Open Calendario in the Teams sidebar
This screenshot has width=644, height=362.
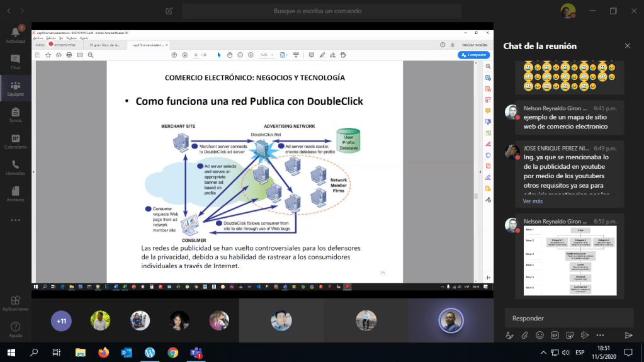click(15, 141)
